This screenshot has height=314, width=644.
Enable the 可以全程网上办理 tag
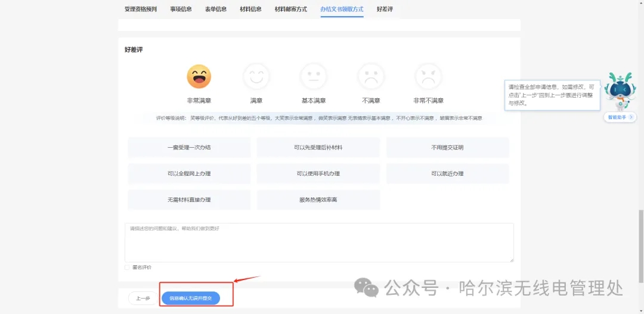[189, 173]
